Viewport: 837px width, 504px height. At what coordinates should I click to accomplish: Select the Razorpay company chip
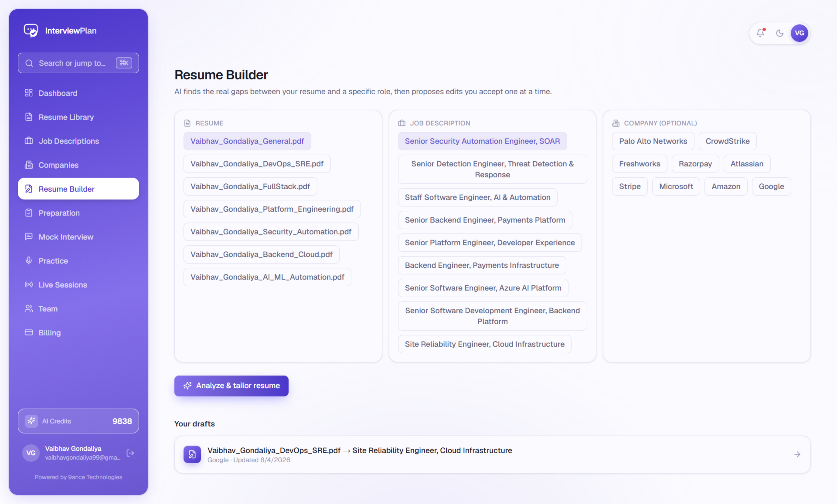pos(695,164)
